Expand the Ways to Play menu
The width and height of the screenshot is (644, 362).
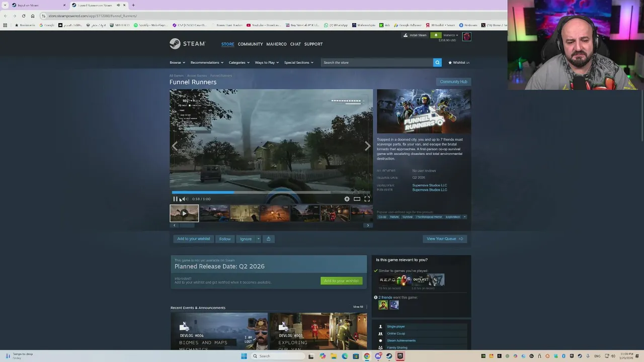[267, 62]
